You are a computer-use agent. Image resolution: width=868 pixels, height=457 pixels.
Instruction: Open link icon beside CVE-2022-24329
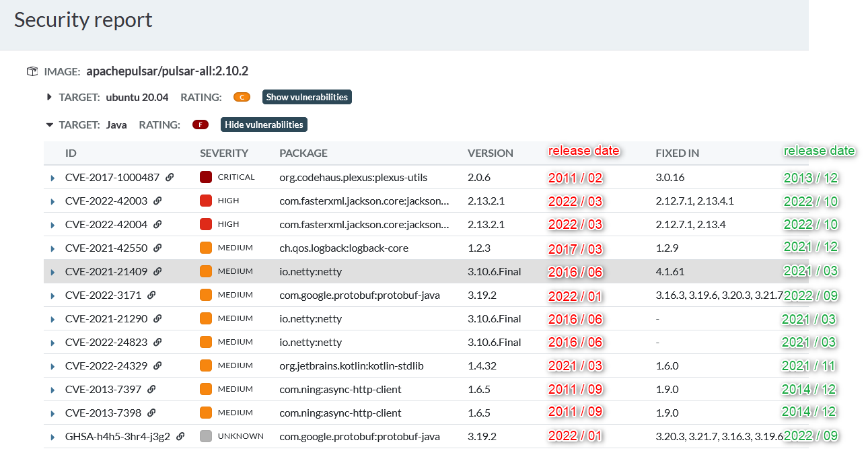pos(157,365)
